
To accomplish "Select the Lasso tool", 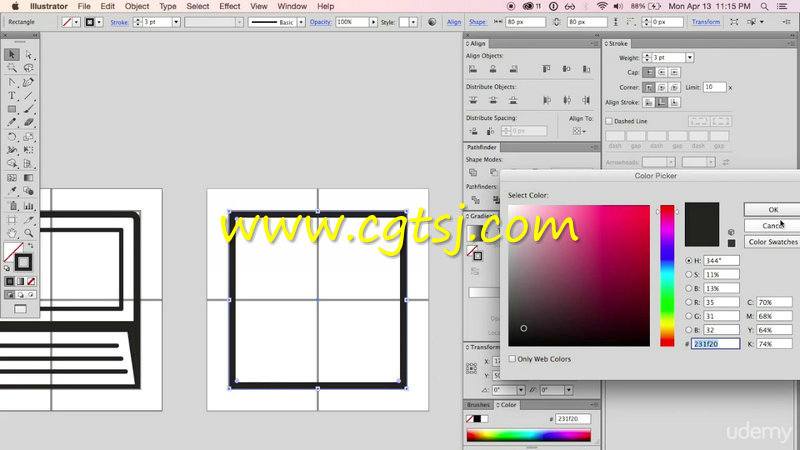I will (x=29, y=68).
